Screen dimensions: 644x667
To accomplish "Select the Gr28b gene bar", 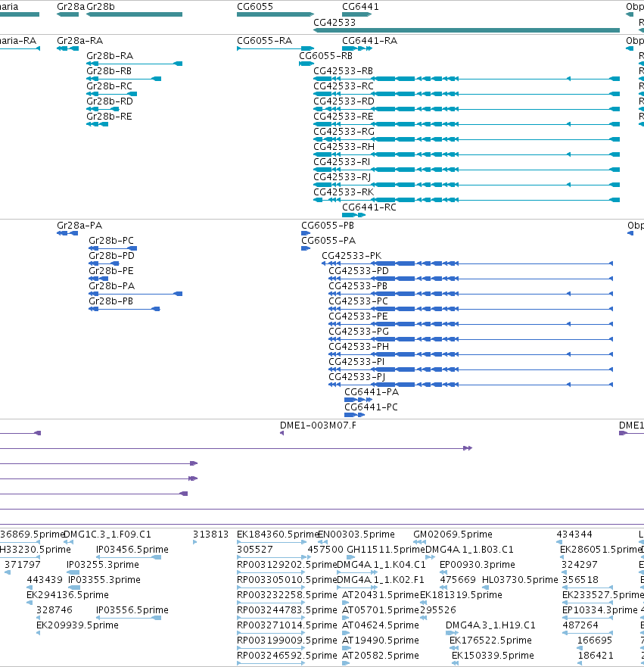I will pos(135,14).
